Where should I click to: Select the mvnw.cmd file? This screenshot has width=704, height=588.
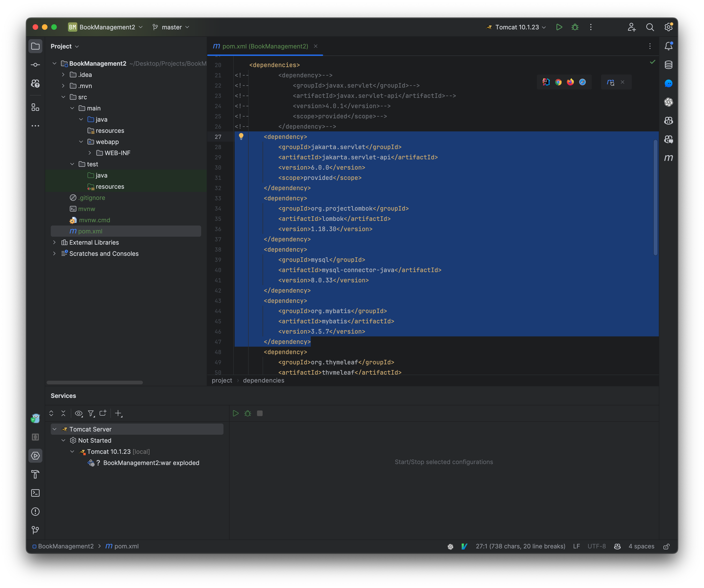coord(95,220)
